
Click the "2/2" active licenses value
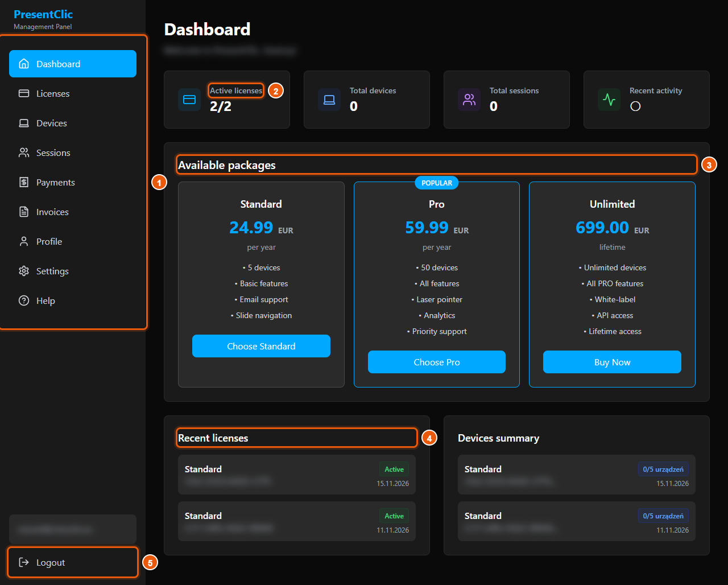pos(221,106)
